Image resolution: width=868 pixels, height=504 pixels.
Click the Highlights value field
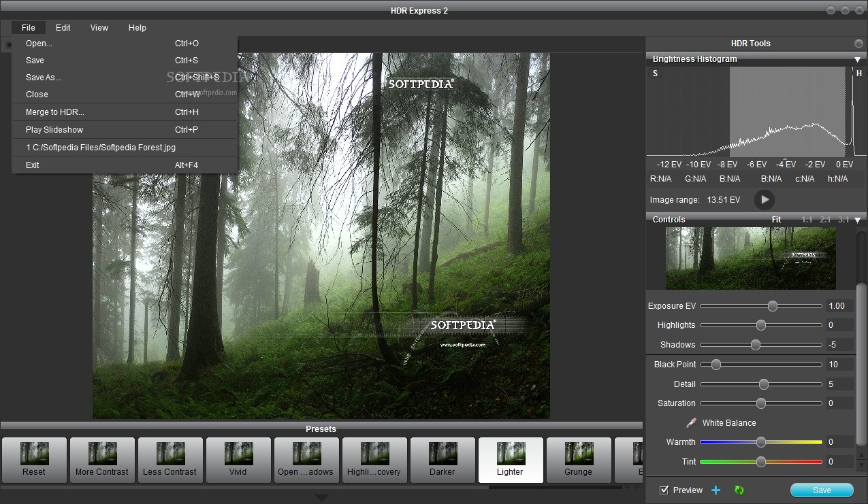840,325
